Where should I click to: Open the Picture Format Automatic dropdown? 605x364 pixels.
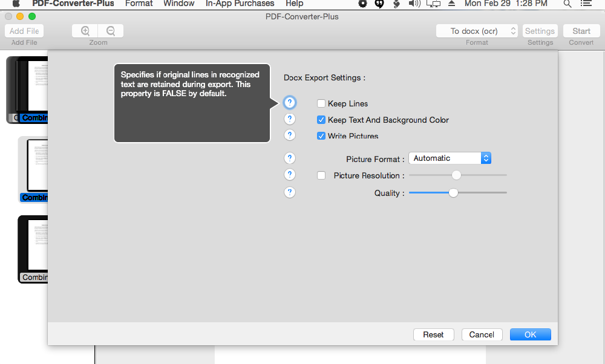tap(450, 158)
